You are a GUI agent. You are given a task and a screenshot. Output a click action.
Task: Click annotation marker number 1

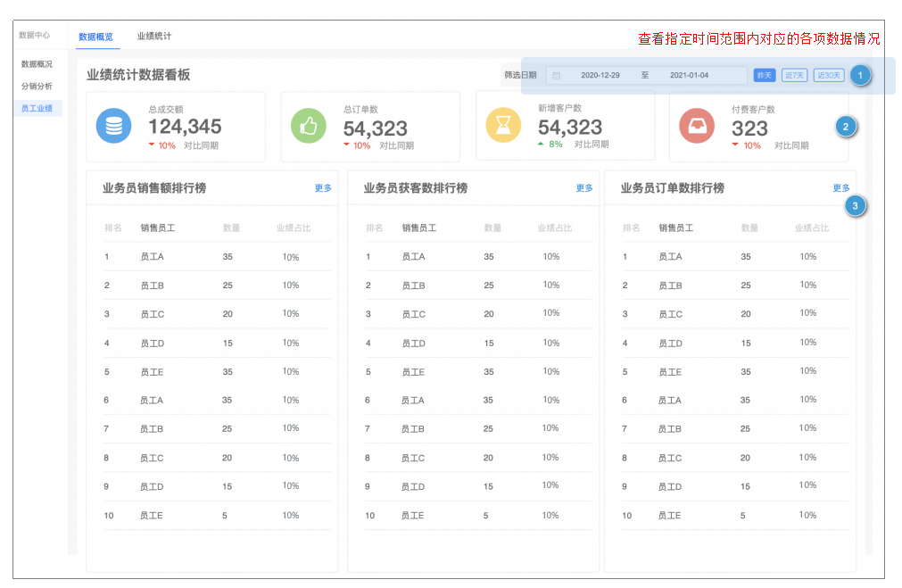[x=859, y=76]
